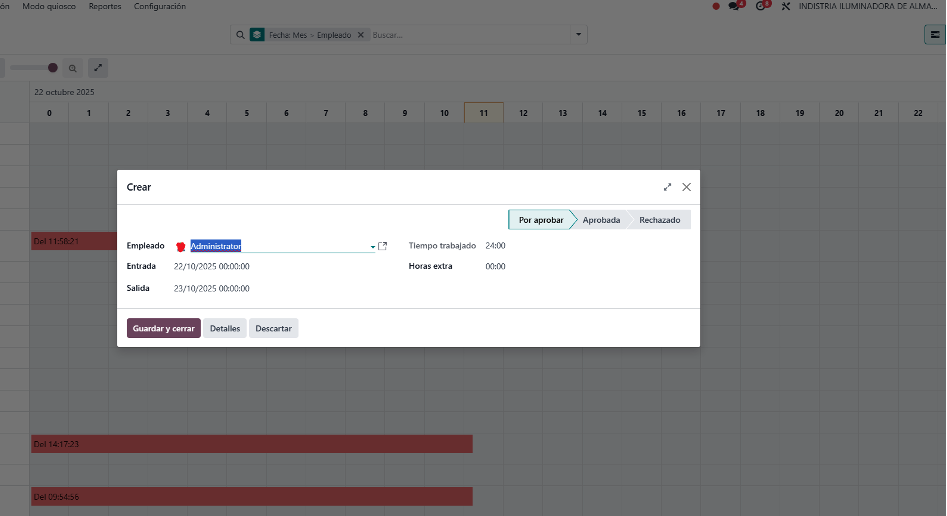
Task: Click the search magnifier icon
Action: (240, 35)
